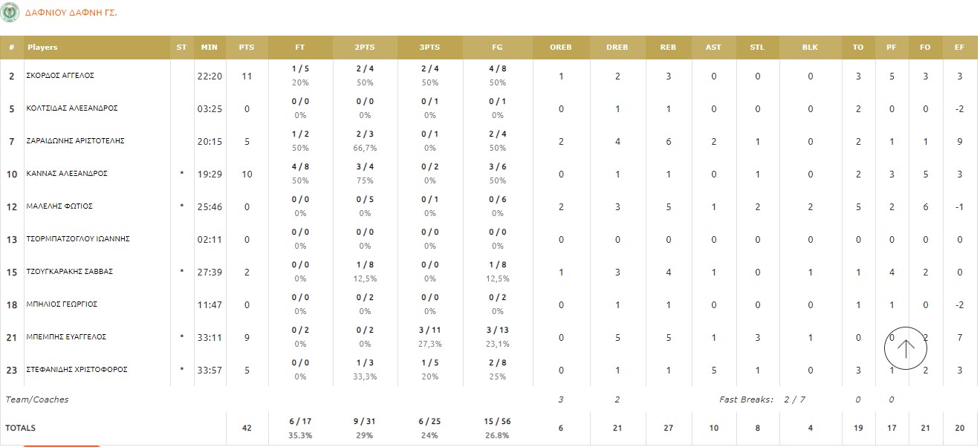Image resolution: width=980 pixels, height=447 pixels.
Task: Open the ΔΑΦΝΙΟΥ ΔΑΦΝΗ ΓΣ. team link
Action: coord(71,13)
